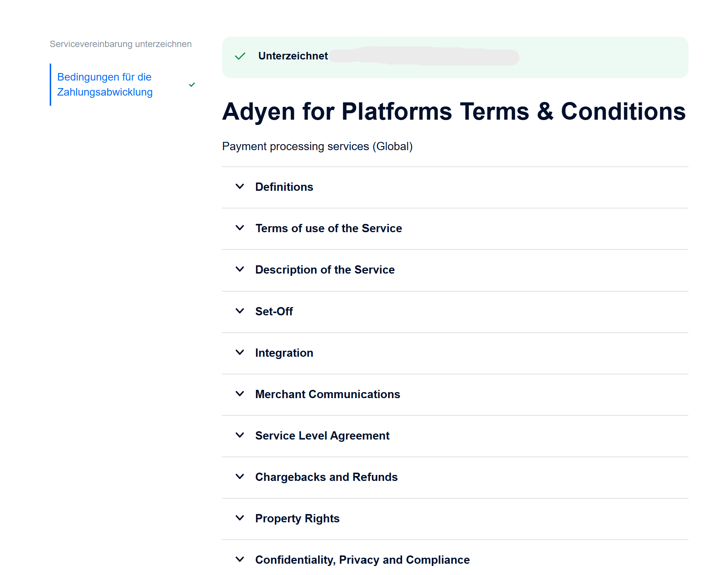Open the Service Level Agreement heading
The height and width of the screenshot is (575, 728).
click(322, 436)
